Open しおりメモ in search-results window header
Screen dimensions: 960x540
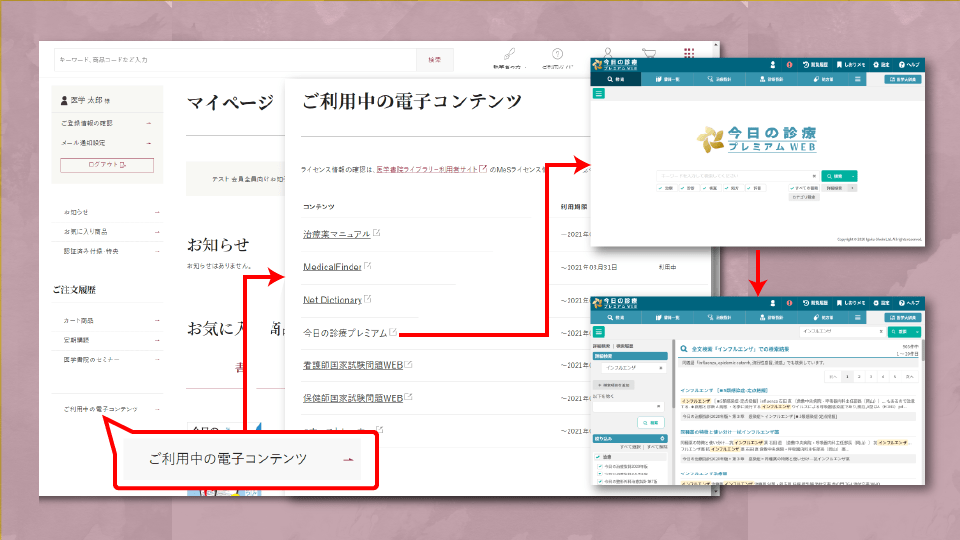851,303
